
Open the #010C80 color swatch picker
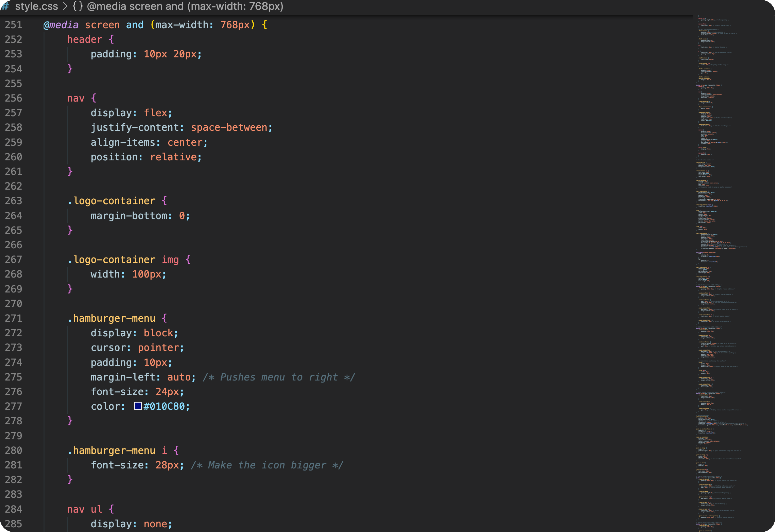[x=138, y=406]
